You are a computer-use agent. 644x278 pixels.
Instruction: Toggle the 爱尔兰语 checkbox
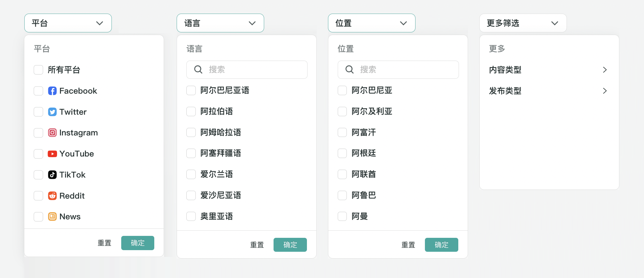click(x=191, y=174)
